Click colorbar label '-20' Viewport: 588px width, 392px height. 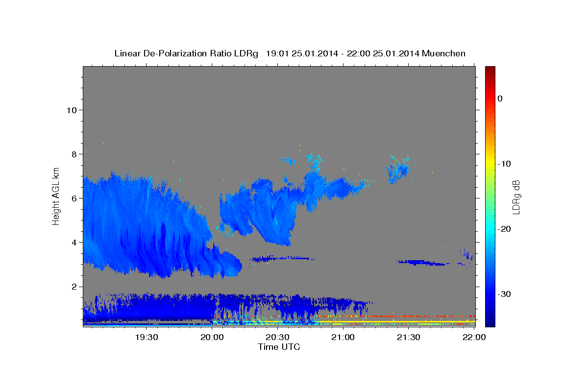pos(505,229)
